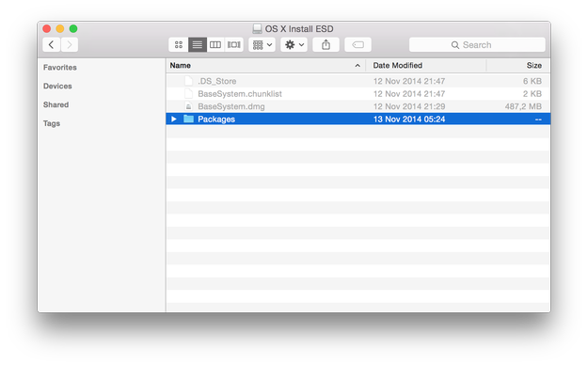Image resolution: width=588 pixels, height=366 pixels.
Task: Go forward using the forward arrow button
Action: (70, 44)
